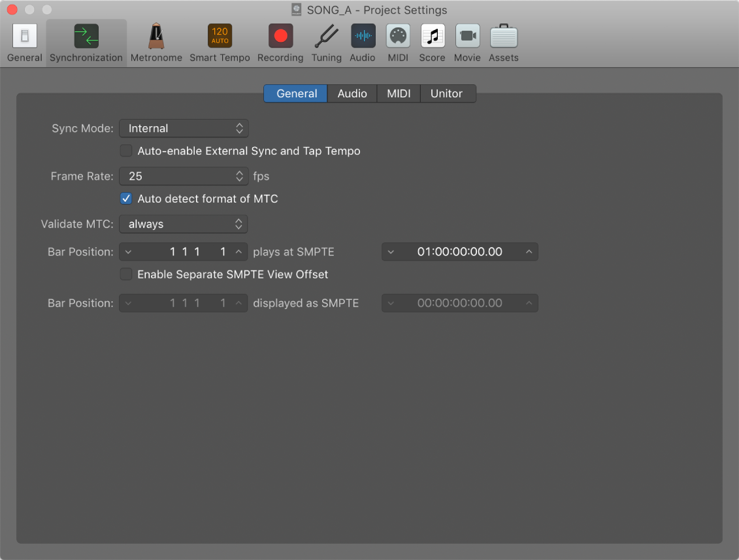739x560 pixels.
Task: Open the Assets settings
Action: (x=503, y=41)
